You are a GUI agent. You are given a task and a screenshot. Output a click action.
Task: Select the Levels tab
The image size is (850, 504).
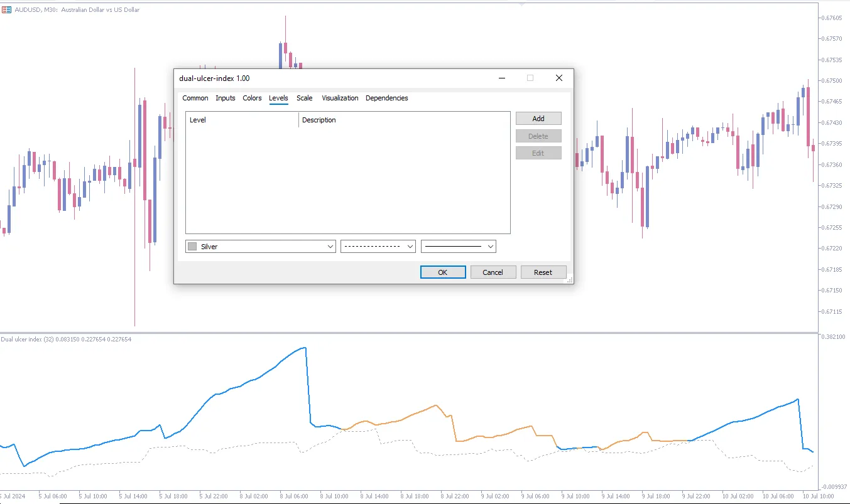click(x=278, y=98)
